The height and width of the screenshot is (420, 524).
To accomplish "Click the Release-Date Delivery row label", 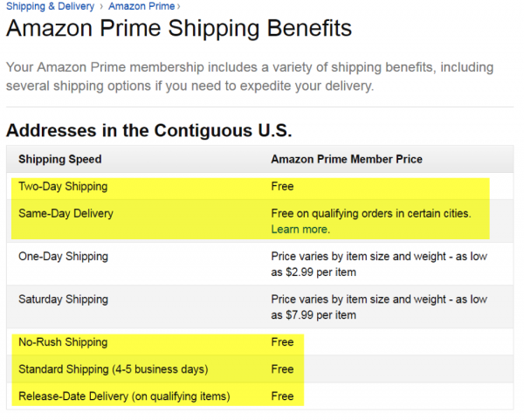I will [x=124, y=396].
